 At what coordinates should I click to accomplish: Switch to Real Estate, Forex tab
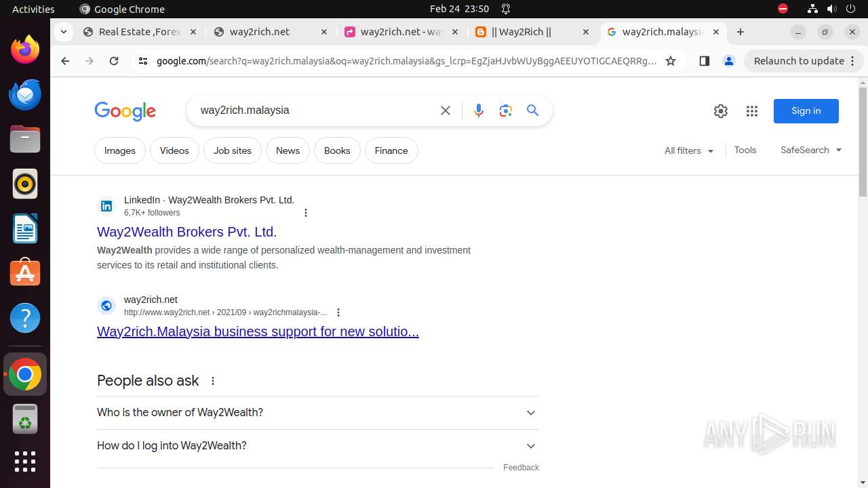(140, 32)
